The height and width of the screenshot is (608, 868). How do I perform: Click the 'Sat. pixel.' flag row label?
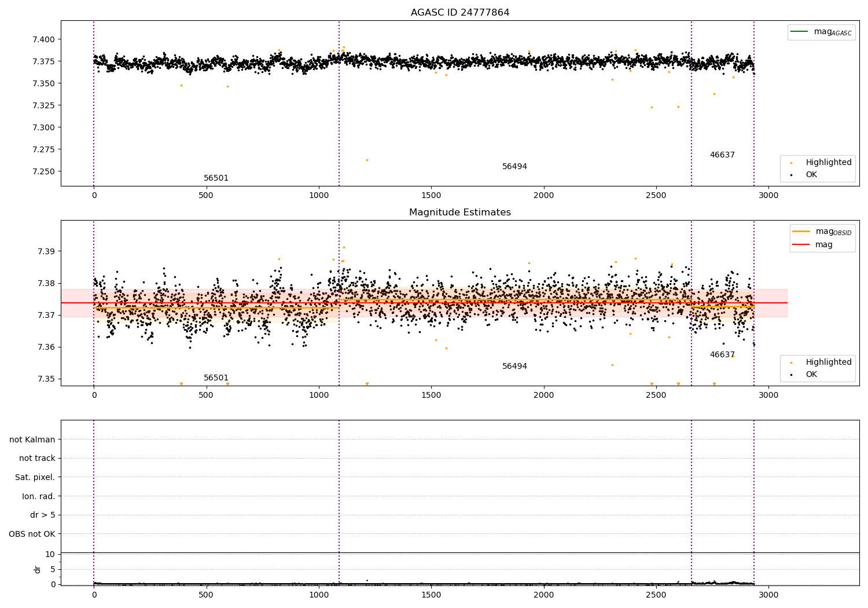click(35, 477)
